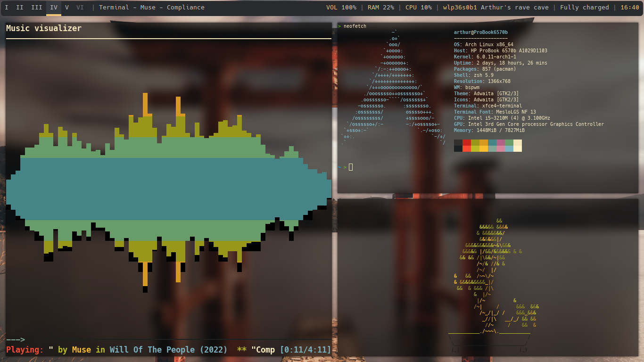The height and width of the screenshot is (362, 644).
Task: Click the pink swatch in neofetch bottom row
Action: tap(501, 148)
